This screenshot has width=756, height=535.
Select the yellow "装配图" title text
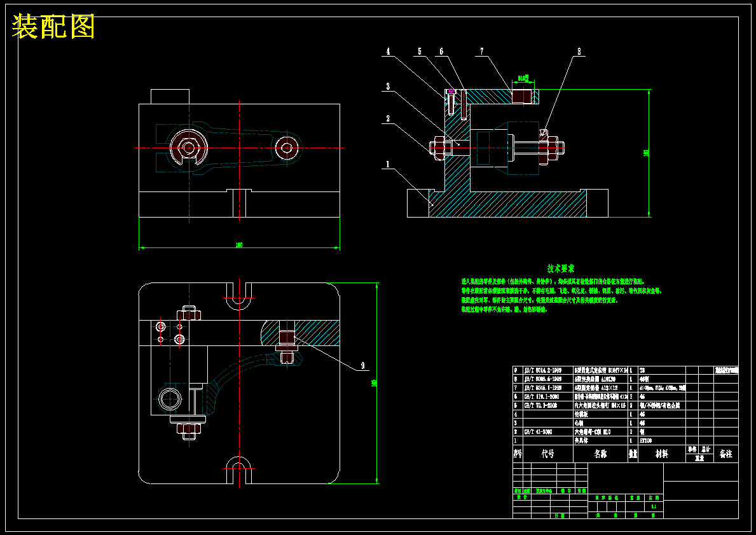pyautogui.click(x=53, y=27)
